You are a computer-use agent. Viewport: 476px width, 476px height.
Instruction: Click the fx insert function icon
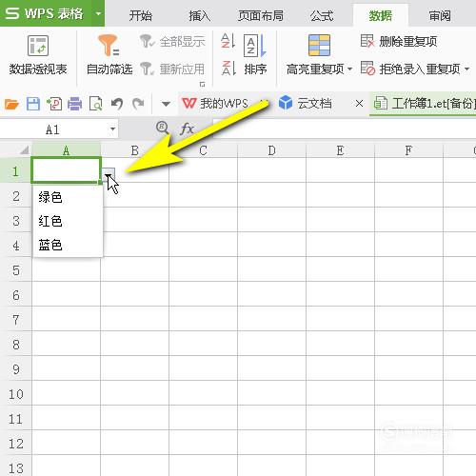(x=187, y=129)
